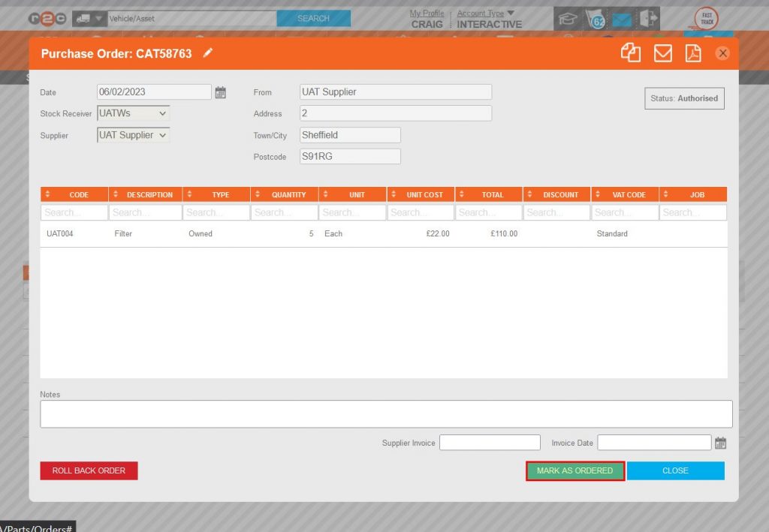Expand the vehicle type selector arrow beside truck icon

[99, 17]
